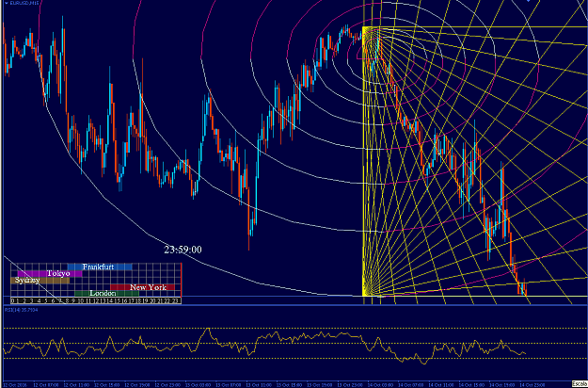Select the upper dotted RSI level line

(294, 329)
